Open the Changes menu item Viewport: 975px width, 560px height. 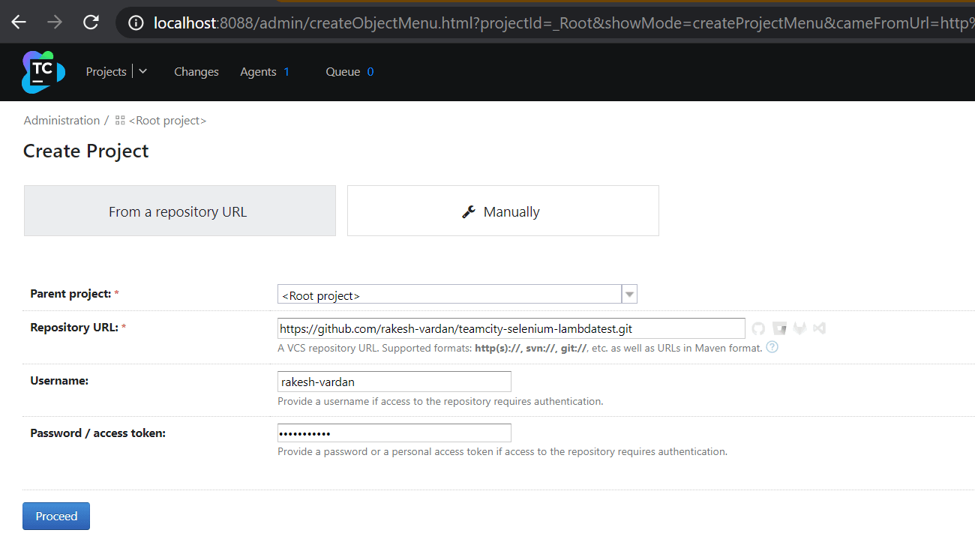tap(196, 72)
